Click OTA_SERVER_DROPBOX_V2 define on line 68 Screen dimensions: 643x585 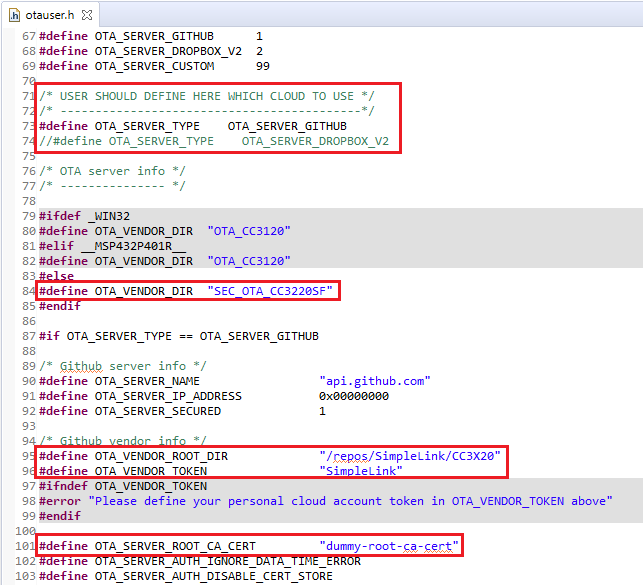click(x=168, y=51)
